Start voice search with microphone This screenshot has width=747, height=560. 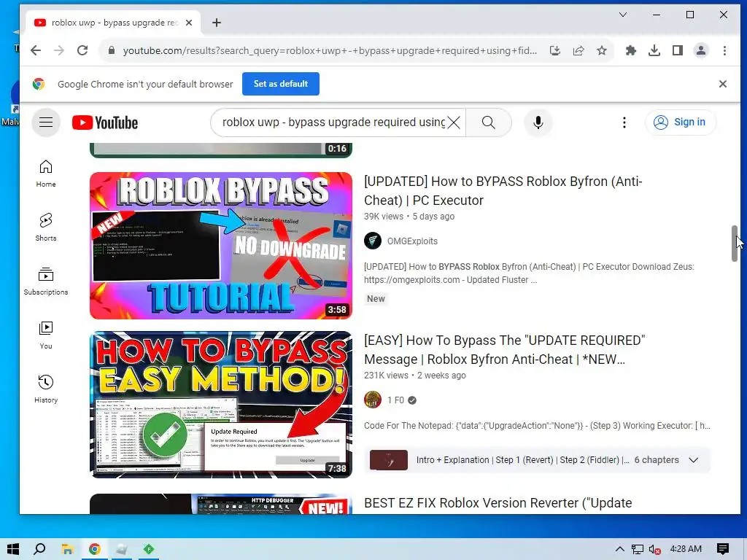pyautogui.click(x=538, y=122)
